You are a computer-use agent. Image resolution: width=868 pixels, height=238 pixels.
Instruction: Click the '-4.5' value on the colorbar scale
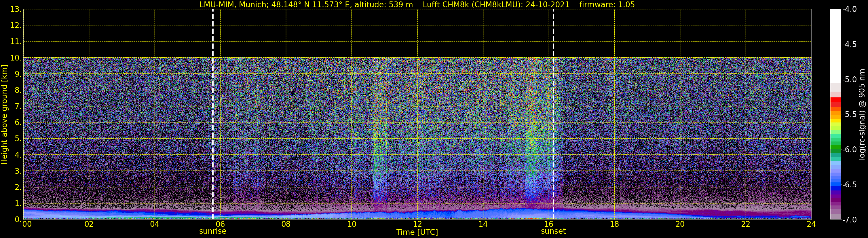(849, 44)
